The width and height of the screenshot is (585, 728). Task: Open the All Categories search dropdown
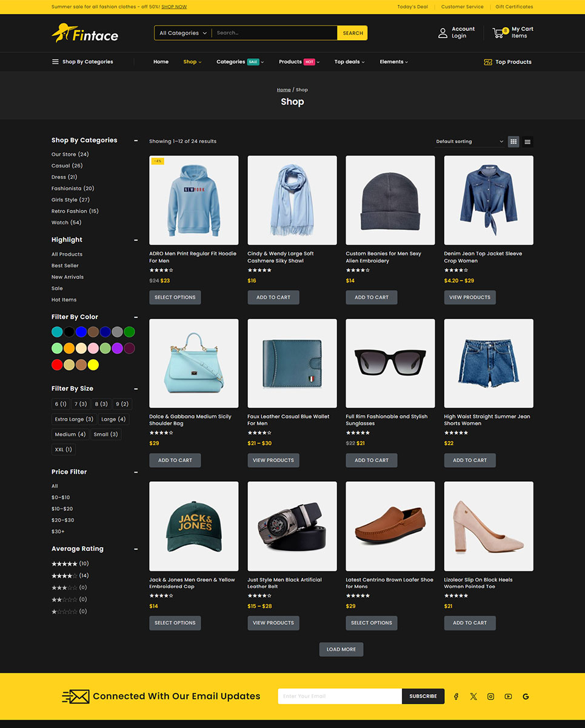tap(182, 33)
